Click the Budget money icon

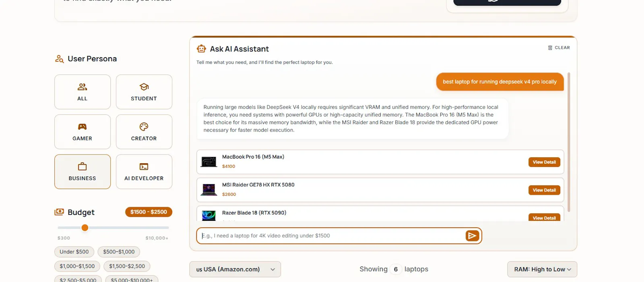point(59,212)
